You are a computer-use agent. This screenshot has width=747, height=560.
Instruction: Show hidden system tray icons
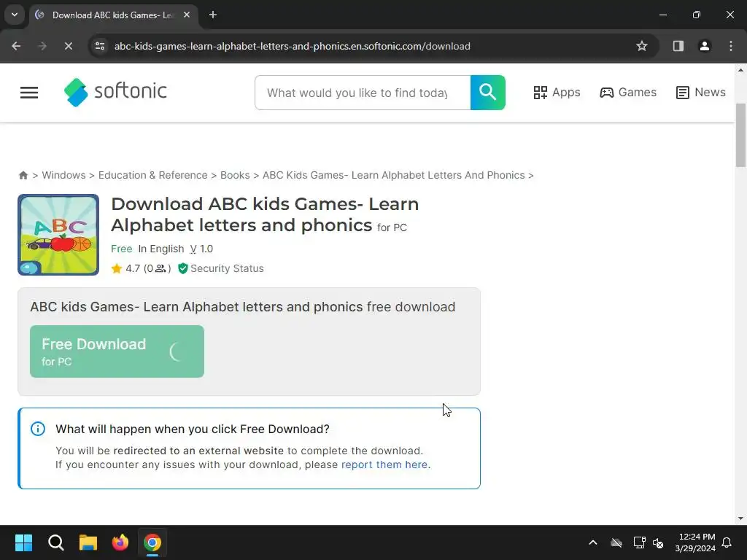pyautogui.click(x=593, y=542)
